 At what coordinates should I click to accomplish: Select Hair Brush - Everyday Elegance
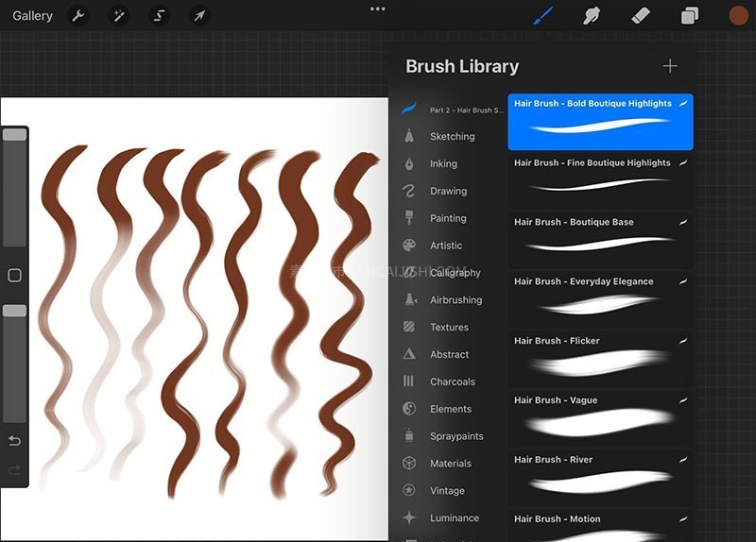[600, 299]
